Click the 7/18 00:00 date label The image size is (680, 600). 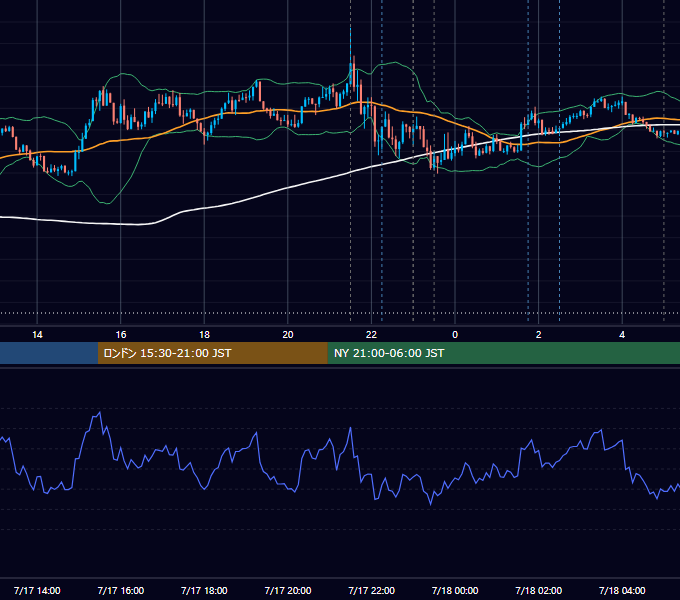click(x=455, y=590)
